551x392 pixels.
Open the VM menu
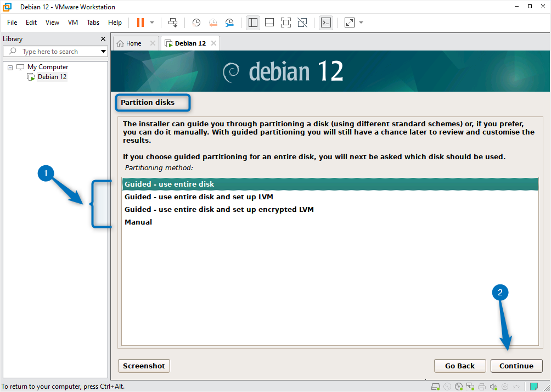pos(72,23)
